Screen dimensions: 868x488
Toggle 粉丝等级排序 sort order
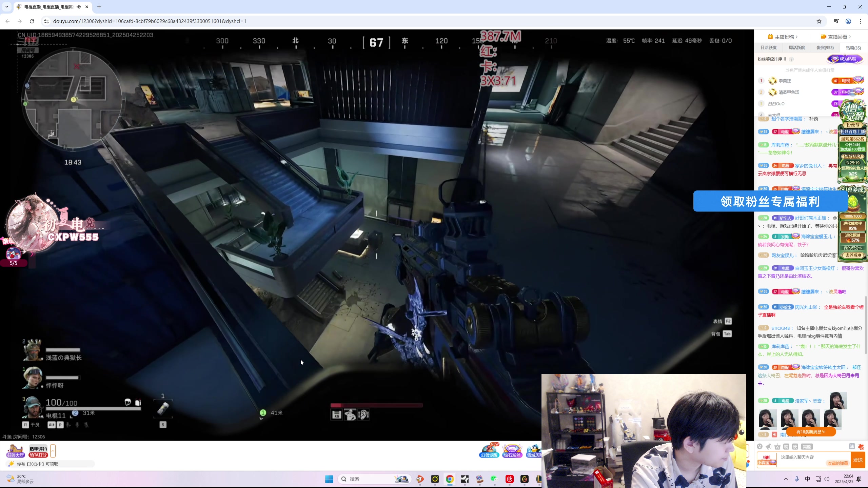(x=772, y=59)
